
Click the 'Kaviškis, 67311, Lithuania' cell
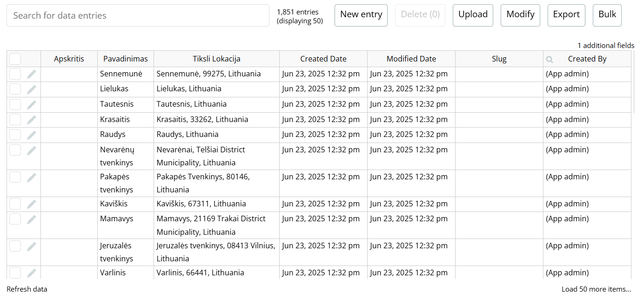216,204
